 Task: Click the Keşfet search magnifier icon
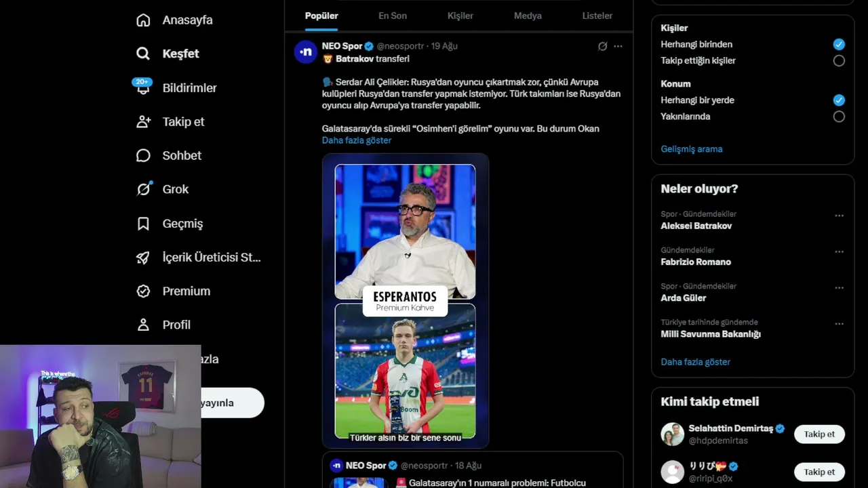point(143,54)
